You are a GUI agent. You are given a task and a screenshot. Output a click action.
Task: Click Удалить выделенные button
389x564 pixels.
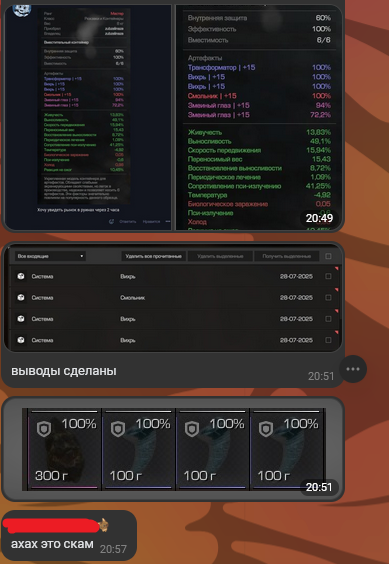click(x=220, y=256)
